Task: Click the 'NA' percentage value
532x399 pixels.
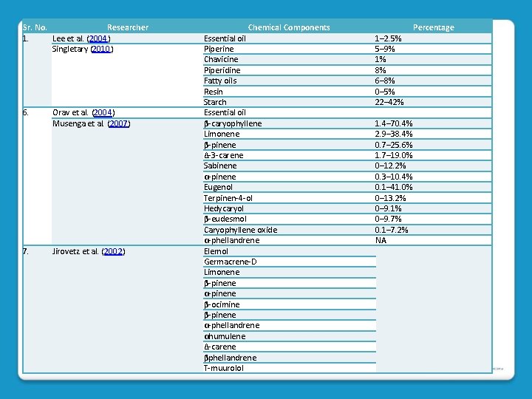Action: click(381, 241)
